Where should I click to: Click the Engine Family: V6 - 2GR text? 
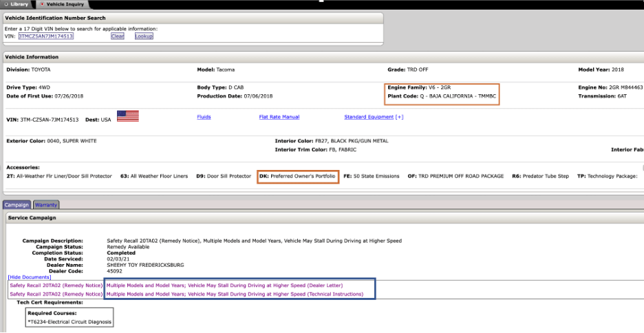pyautogui.click(x=419, y=87)
